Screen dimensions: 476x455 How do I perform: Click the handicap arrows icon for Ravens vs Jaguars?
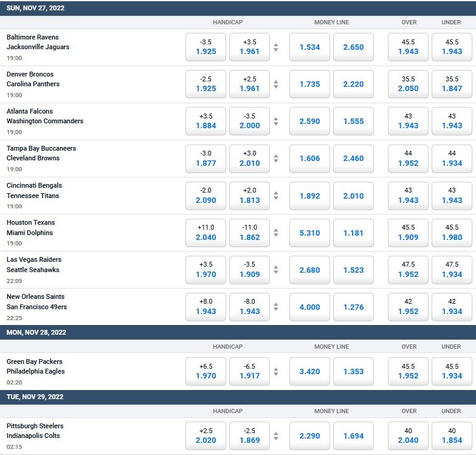276,47
